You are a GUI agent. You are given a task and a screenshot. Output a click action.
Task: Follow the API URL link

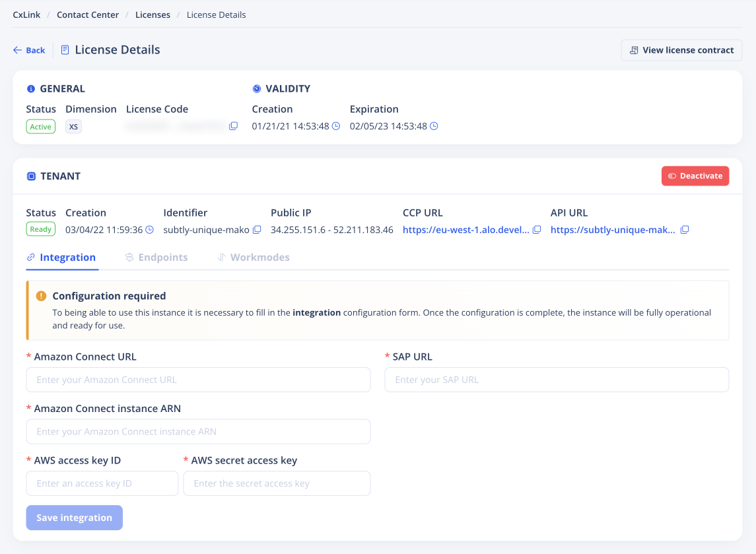point(613,230)
